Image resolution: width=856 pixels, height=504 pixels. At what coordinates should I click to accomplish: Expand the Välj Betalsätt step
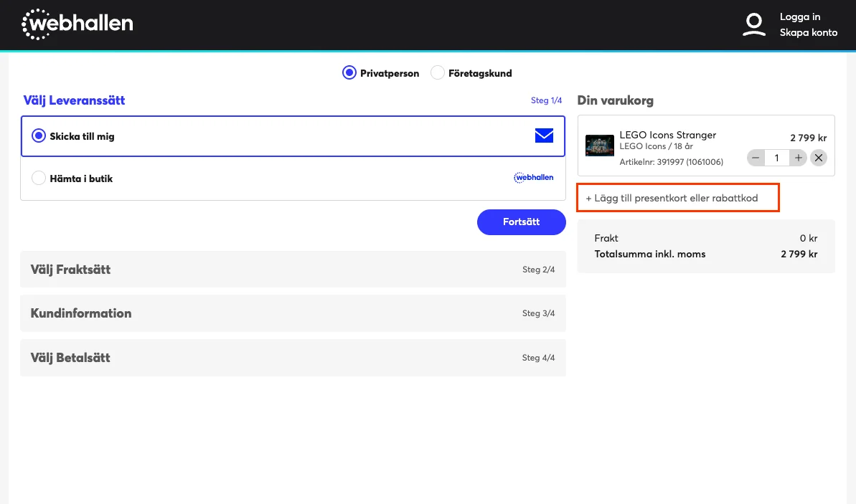pyautogui.click(x=293, y=358)
